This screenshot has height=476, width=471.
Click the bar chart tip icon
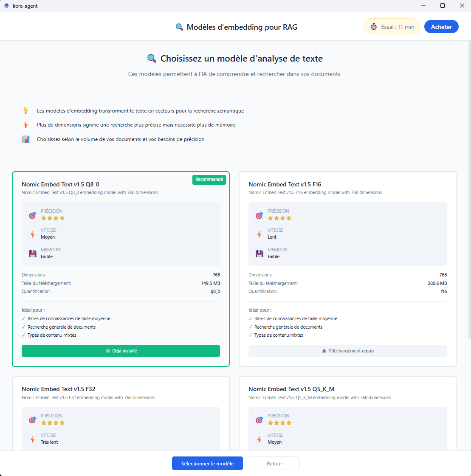pos(26,139)
